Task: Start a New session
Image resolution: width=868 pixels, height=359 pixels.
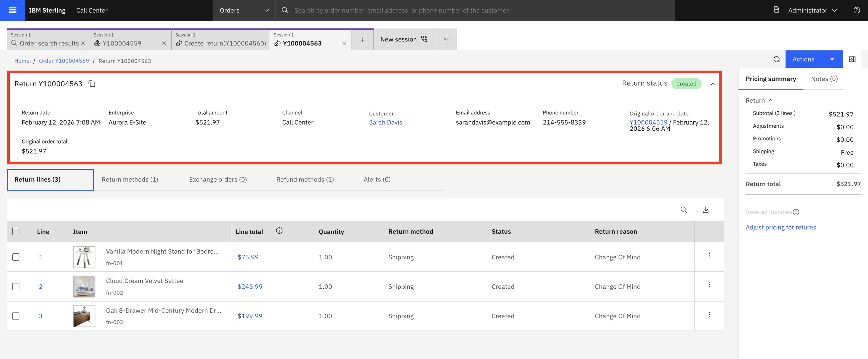Action: pos(404,39)
